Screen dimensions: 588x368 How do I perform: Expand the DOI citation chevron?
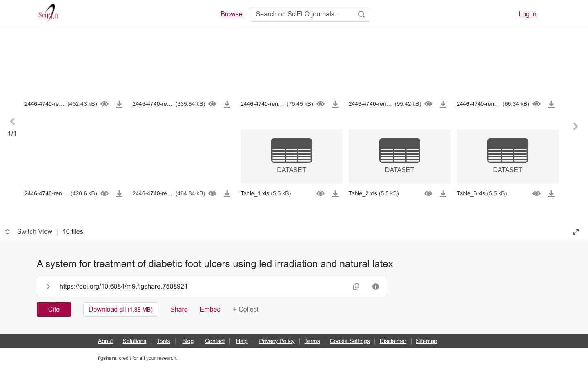[x=48, y=287]
